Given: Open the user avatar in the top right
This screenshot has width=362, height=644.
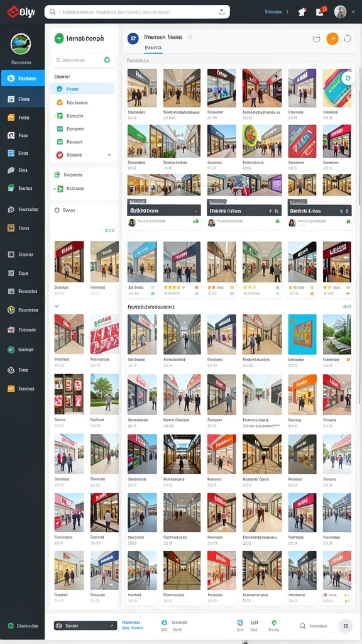Looking at the screenshot, I should 340,11.
